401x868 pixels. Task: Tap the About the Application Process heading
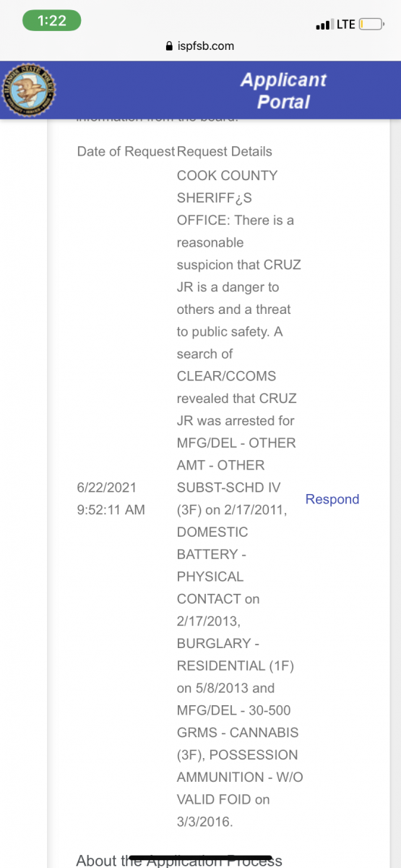point(179,860)
